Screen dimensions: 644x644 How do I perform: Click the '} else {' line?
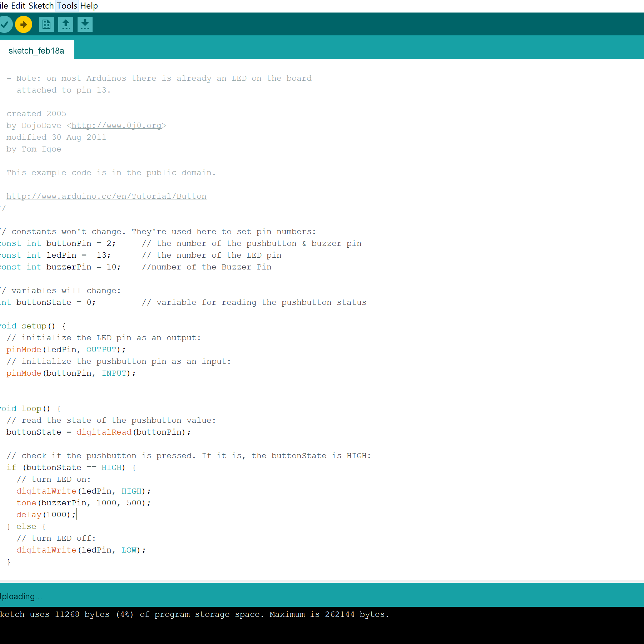[x=26, y=526]
